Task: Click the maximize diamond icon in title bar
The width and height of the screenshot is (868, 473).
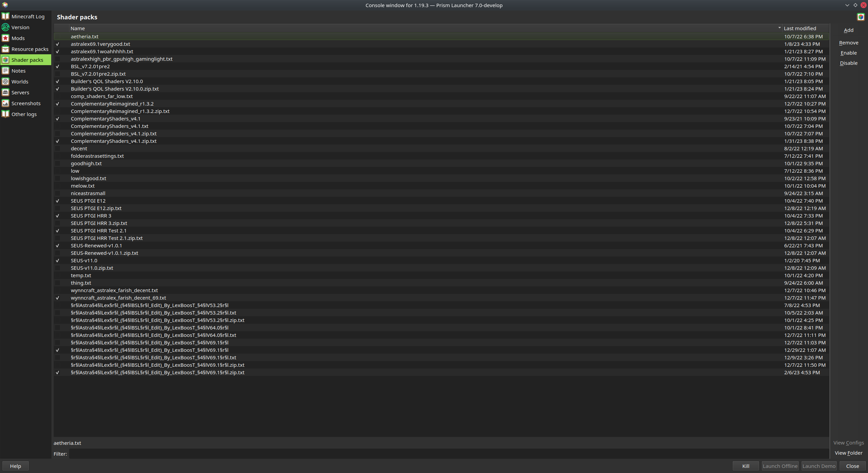Action: 855,5
